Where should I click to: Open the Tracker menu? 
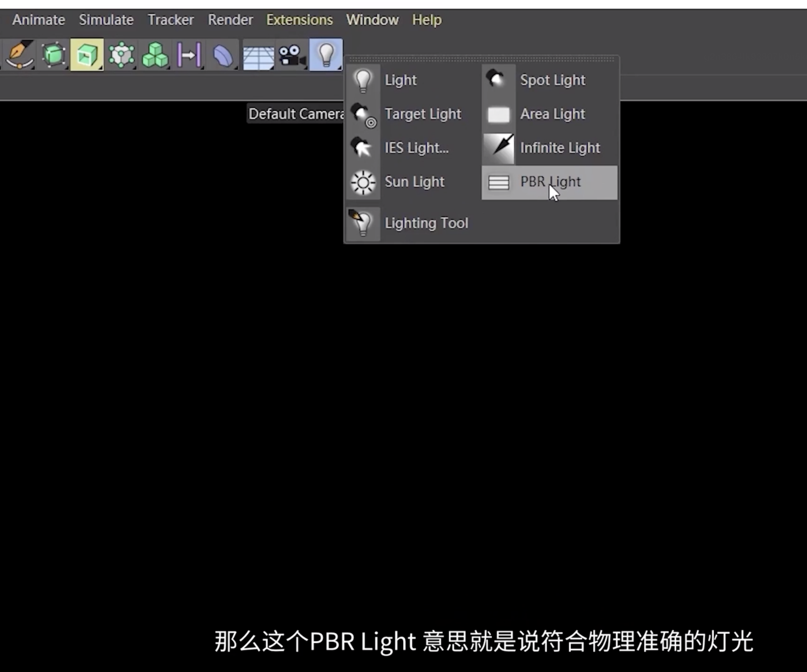pos(170,20)
